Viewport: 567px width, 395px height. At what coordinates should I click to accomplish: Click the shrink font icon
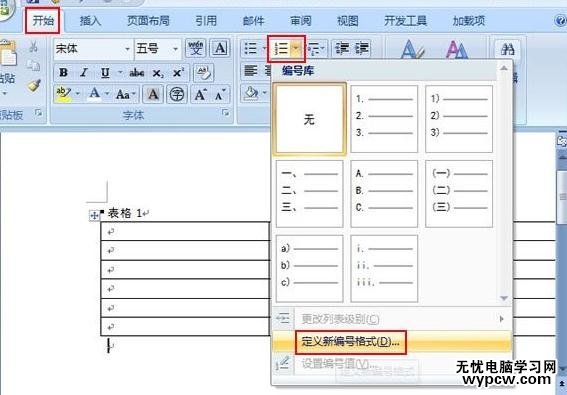coord(220,94)
